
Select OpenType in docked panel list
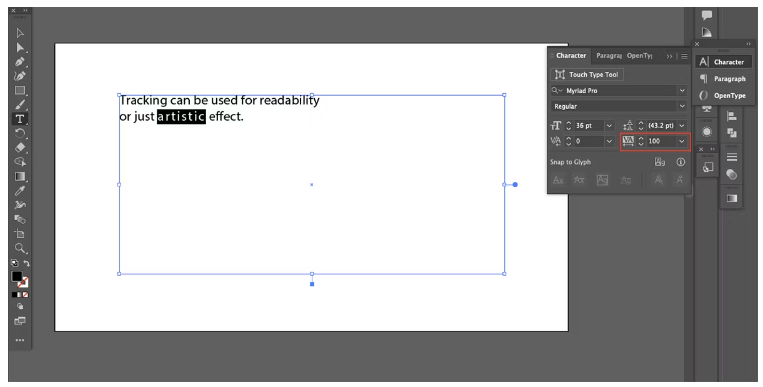coord(723,95)
